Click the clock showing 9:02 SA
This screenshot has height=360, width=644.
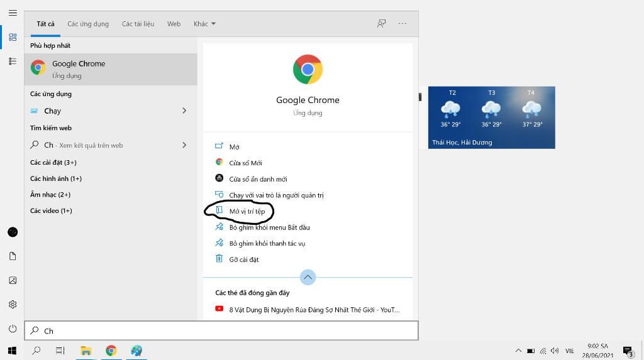tap(597, 346)
